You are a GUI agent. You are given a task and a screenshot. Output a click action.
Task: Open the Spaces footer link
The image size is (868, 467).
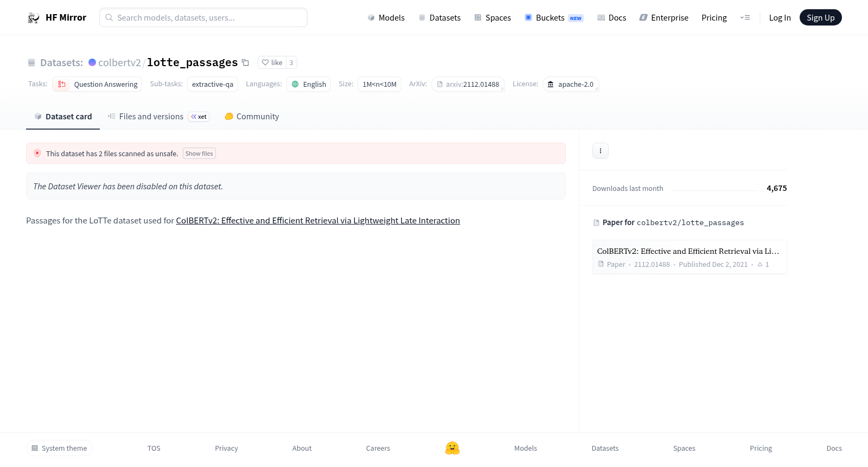(x=684, y=449)
